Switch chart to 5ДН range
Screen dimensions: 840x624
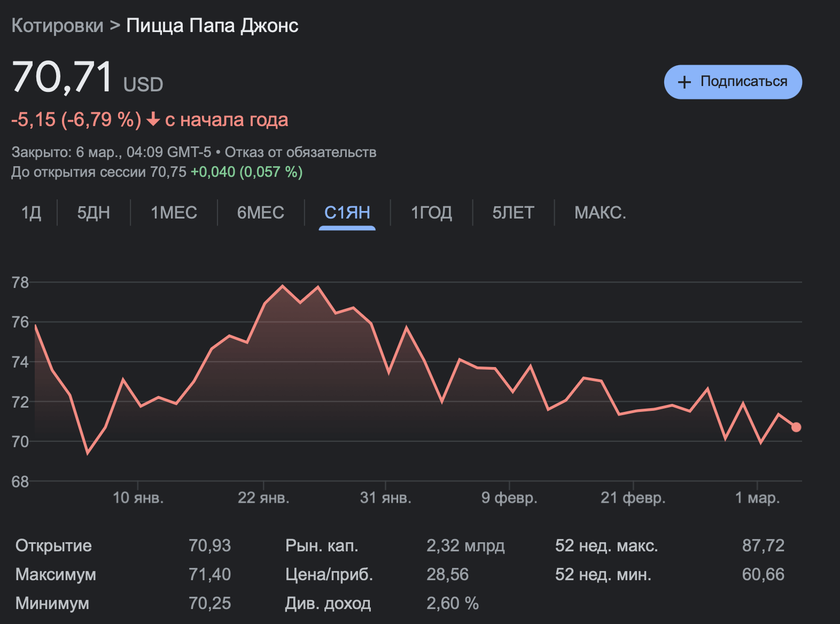(x=94, y=213)
